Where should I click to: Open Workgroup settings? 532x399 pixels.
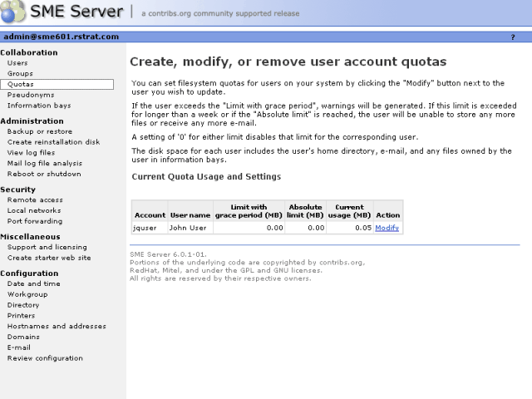point(27,294)
